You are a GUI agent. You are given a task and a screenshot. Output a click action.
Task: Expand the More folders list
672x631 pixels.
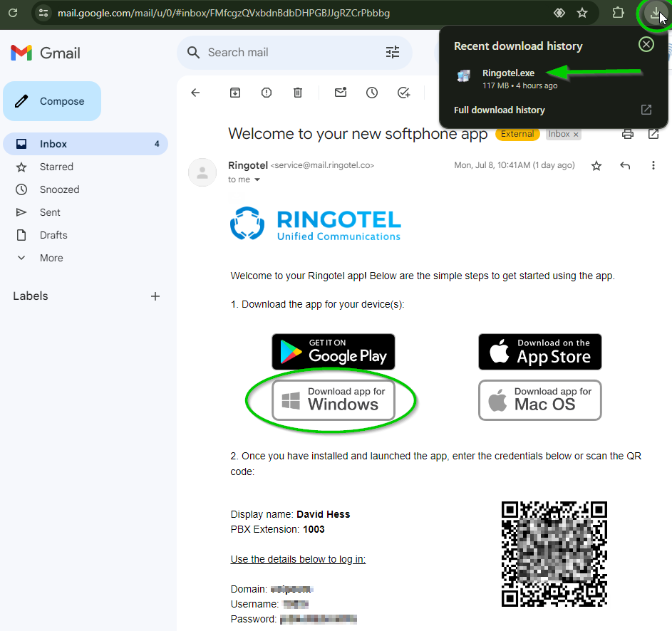click(51, 258)
